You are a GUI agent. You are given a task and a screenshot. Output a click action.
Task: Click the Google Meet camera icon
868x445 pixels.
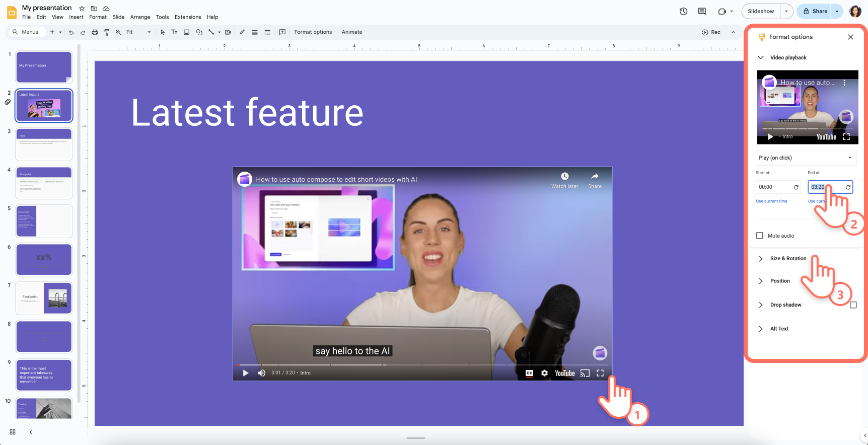722,11
